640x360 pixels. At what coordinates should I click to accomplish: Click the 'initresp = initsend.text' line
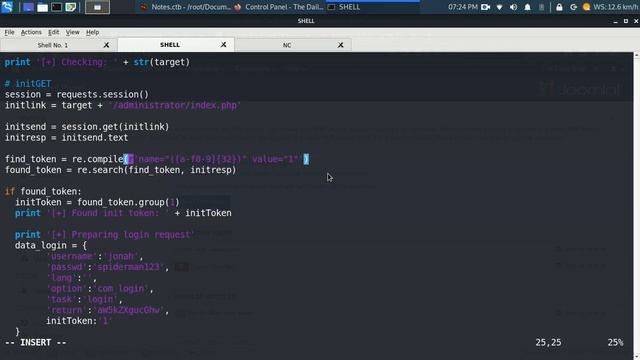point(66,138)
